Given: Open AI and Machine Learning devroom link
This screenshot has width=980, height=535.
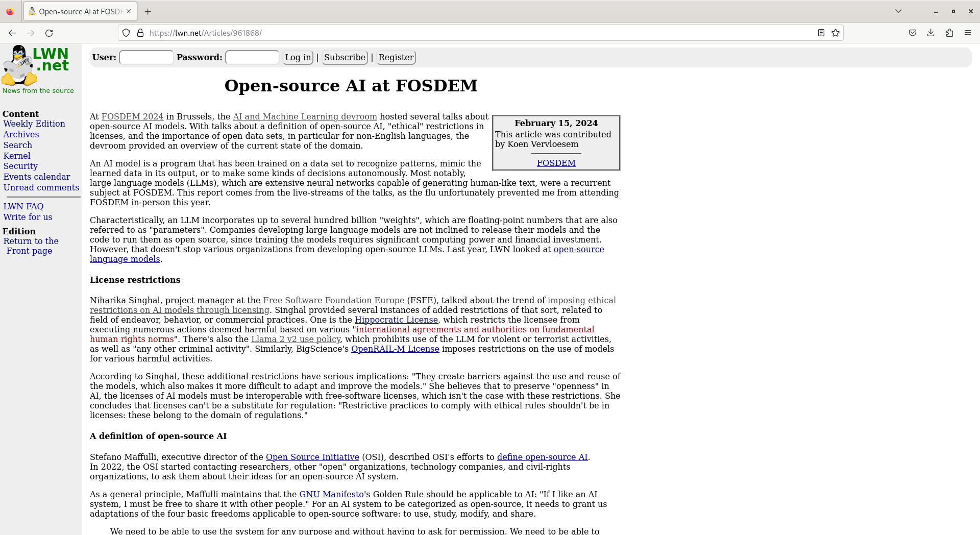Looking at the screenshot, I should coord(305,116).
